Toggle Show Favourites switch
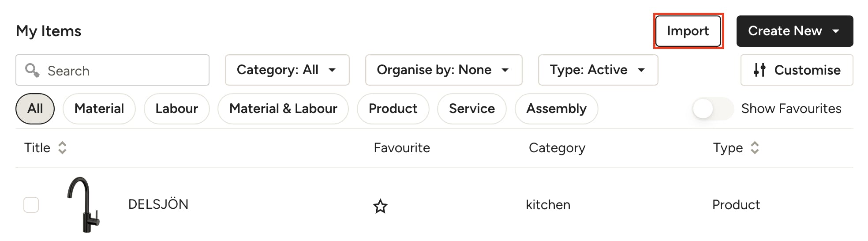 click(712, 109)
